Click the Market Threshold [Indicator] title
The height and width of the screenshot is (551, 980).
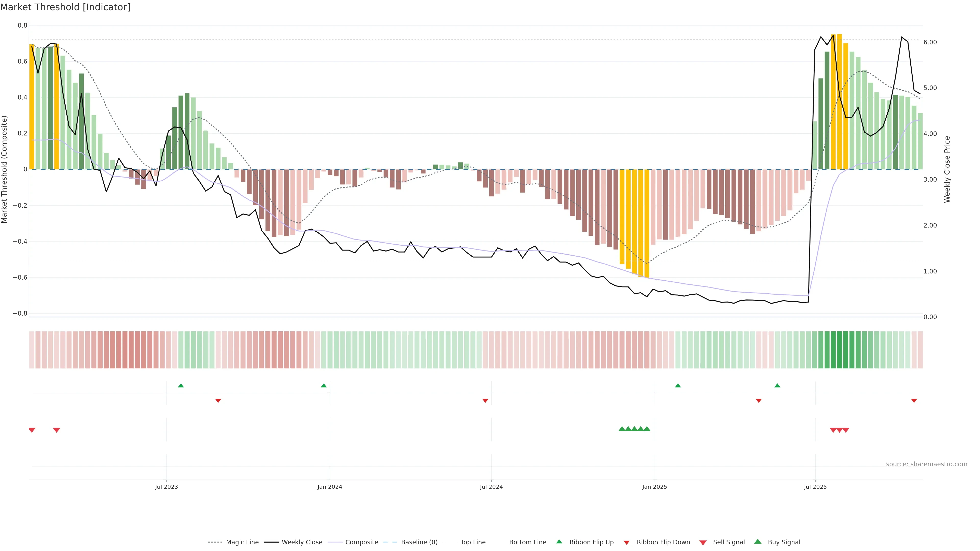point(65,7)
